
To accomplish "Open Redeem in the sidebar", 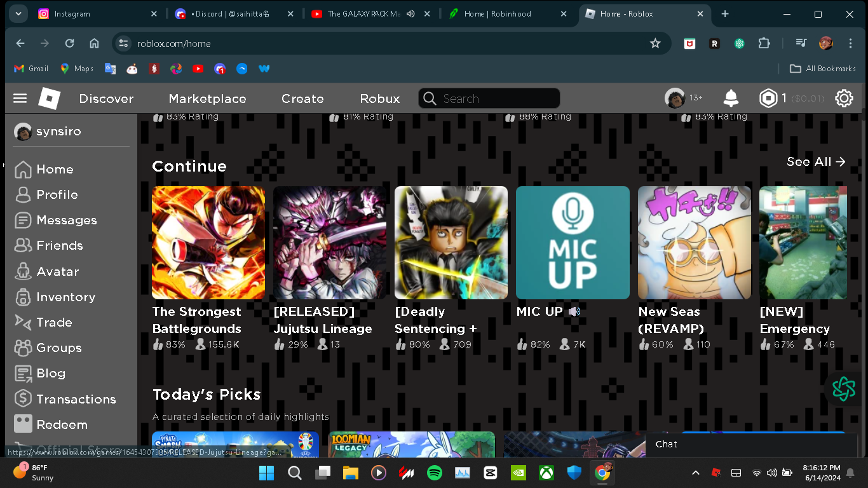I will click(51, 424).
